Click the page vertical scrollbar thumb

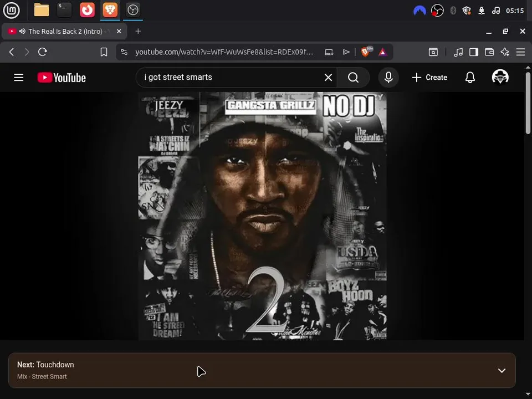click(x=528, y=103)
